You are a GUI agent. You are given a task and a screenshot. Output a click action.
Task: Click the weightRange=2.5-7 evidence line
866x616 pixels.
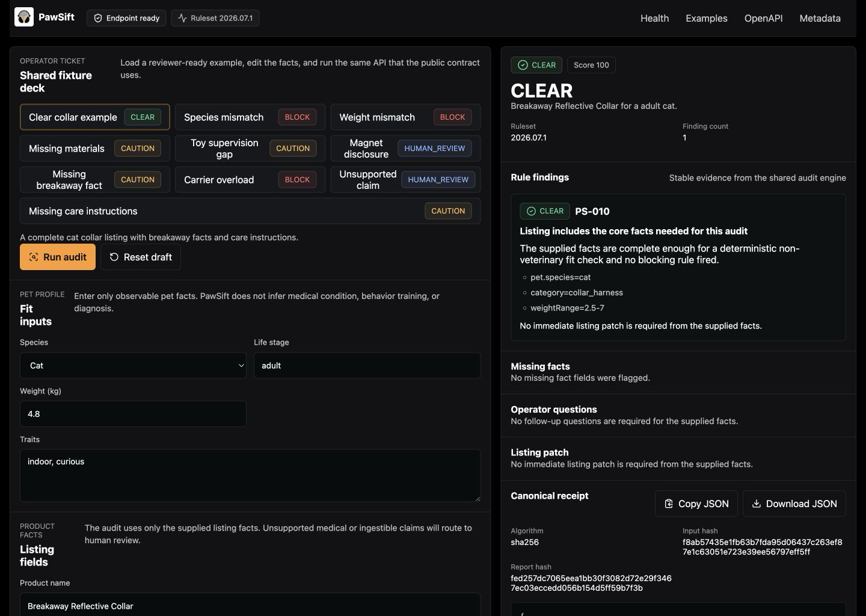567,307
